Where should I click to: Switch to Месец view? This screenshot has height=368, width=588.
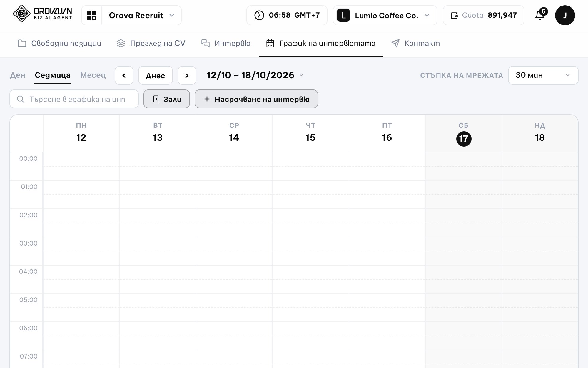tap(93, 75)
